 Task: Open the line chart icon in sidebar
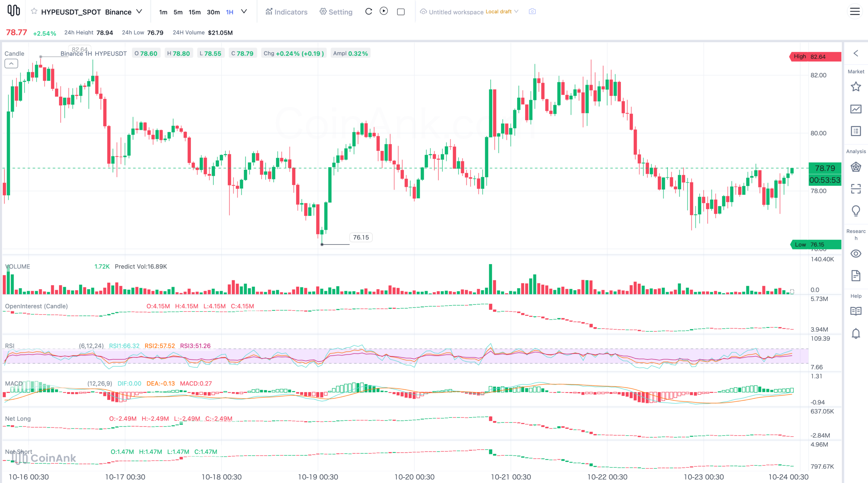pos(856,109)
